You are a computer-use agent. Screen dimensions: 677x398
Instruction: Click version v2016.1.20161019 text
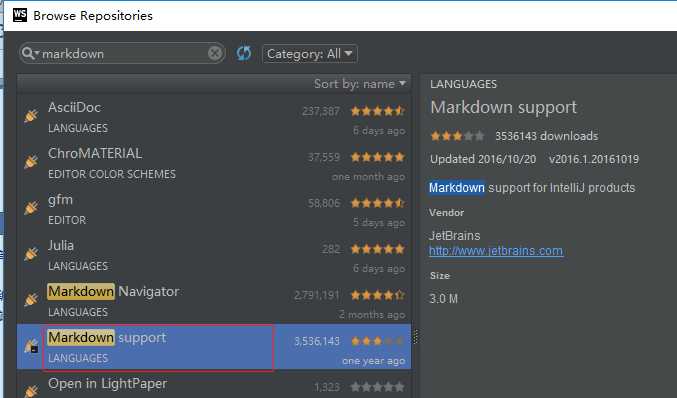pyautogui.click(x=594, y=159)
